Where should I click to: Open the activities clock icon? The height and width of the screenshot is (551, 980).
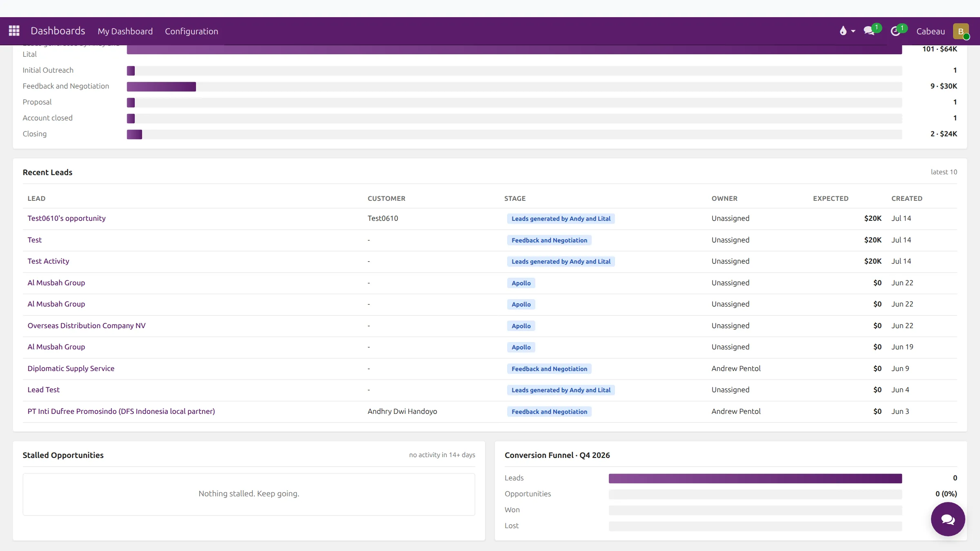pos(895,31)
